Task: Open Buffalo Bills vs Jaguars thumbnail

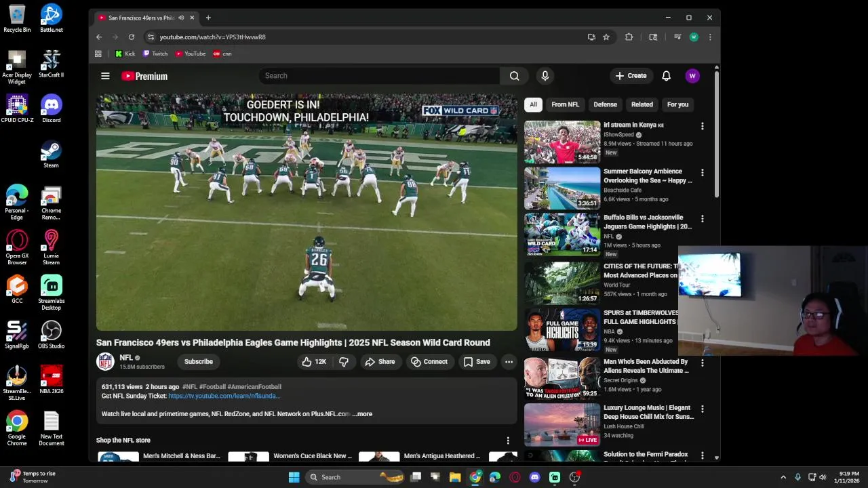Action: pos(562,235)
